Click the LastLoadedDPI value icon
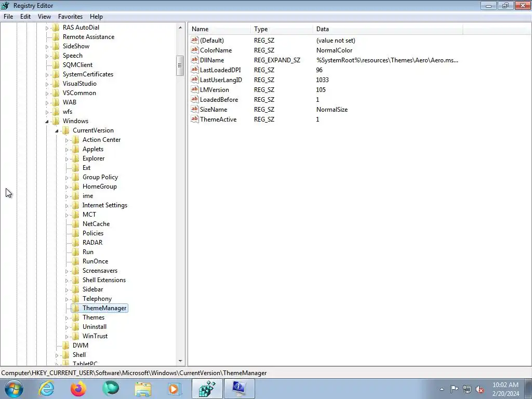Image resolution: width=532 pixels, height=399 pixels. 194,70
